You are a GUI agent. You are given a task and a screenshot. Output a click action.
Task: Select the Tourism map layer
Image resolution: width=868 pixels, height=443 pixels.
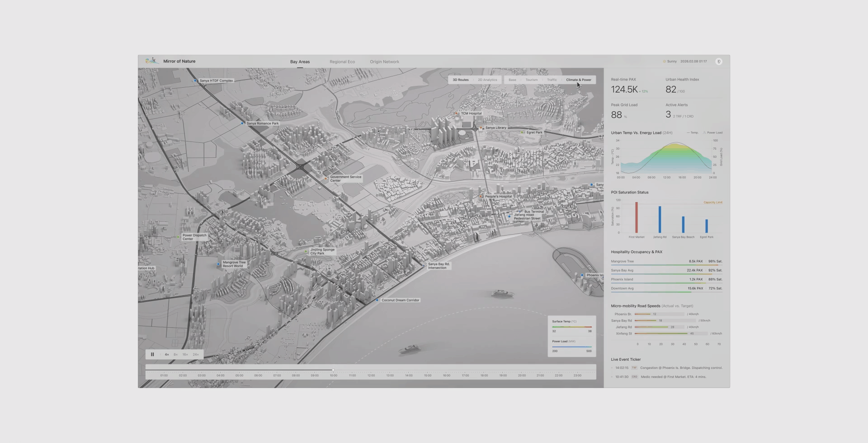532,80
